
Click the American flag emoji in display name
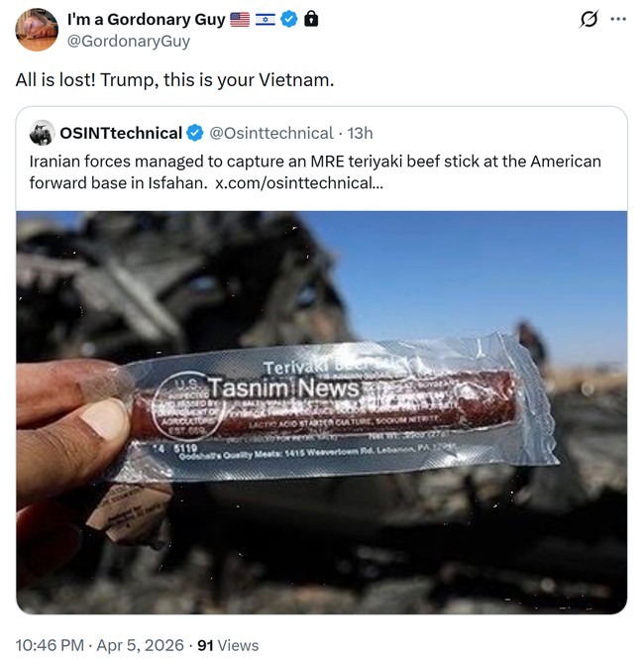click(240, 20)
